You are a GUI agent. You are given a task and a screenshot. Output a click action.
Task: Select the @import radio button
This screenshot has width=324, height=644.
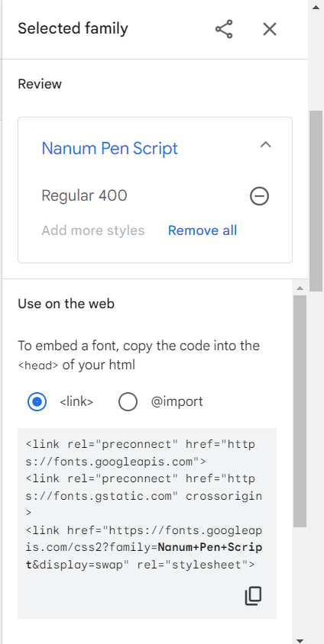click(128, 401)
